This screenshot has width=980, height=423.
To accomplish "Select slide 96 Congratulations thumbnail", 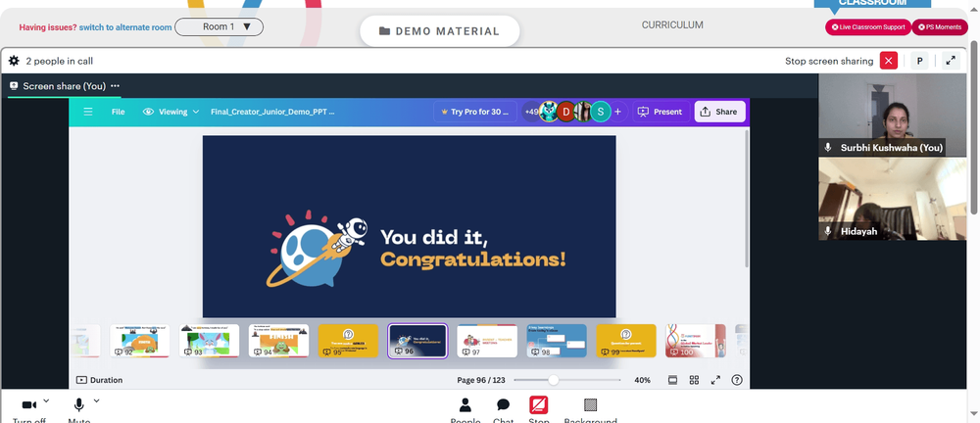I will click(417, 341).
